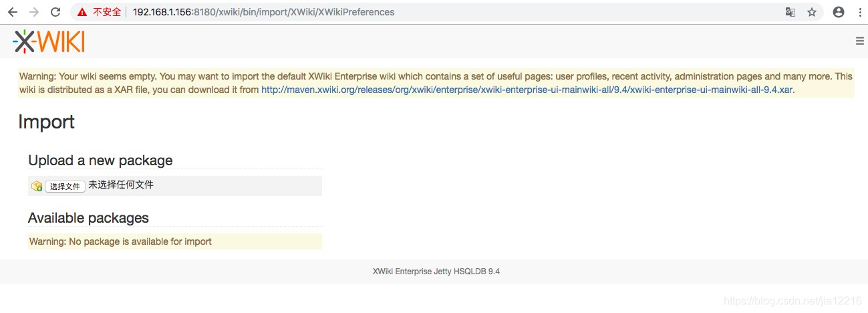
Task: Click the 不安全 not-secure label
Action: pyautogui.click(x=107, y=12)
